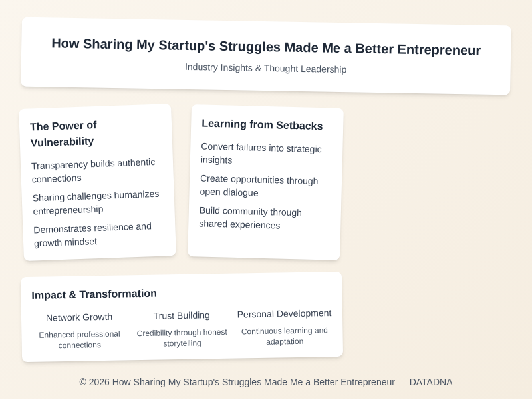Viewport: 532px width, 410px height.
Task: Click Transparency builds authentic connections item
Action: point(93,170)
